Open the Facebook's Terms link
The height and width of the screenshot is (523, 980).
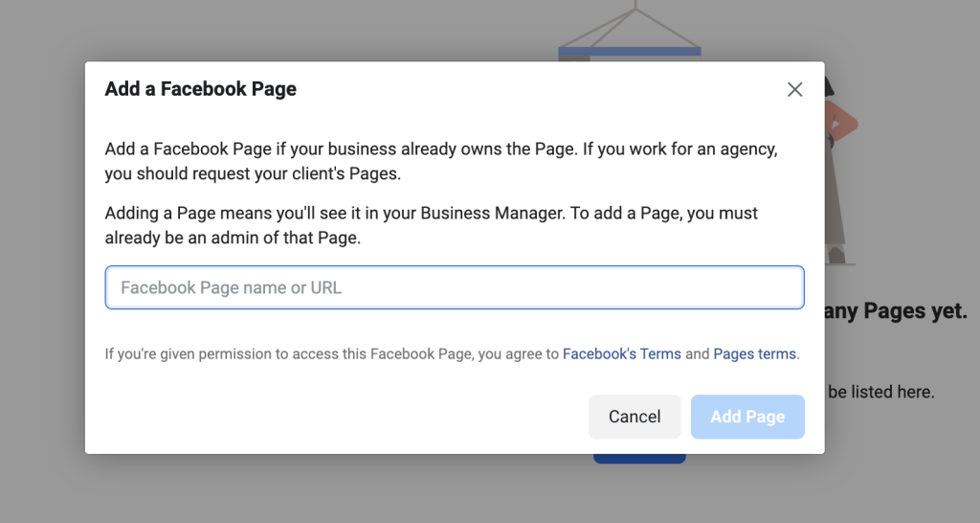(621, 353)
